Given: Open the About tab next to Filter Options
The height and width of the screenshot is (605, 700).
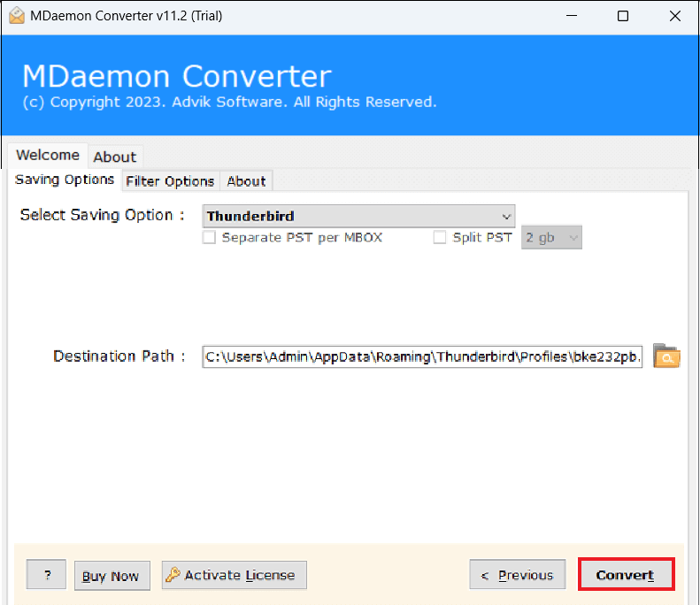Looking at the screenshot, I should click(246, 181).
